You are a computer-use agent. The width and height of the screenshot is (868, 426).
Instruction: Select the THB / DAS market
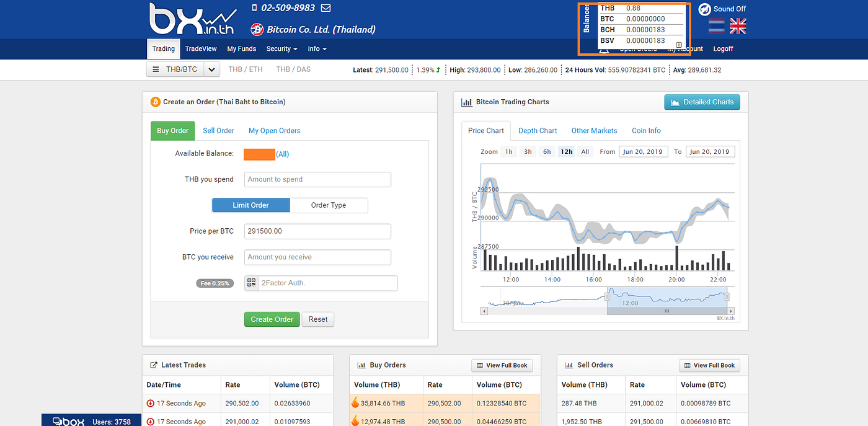click(x=293, y=69)
